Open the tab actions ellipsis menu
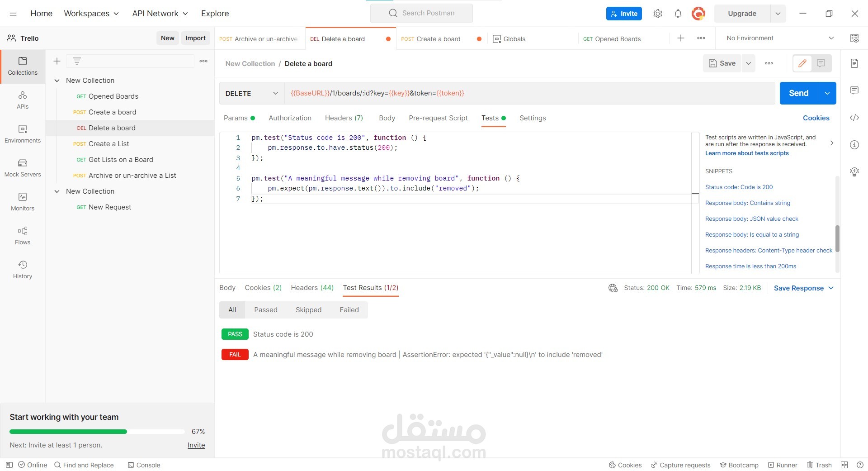This screenshot has width=868, height=471. pyautogui.click(x=701, y=38)
